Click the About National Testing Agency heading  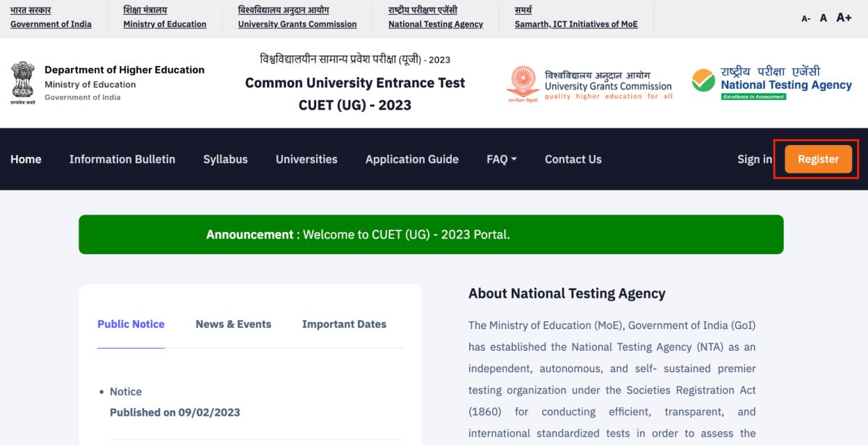[x=567, y=294]
